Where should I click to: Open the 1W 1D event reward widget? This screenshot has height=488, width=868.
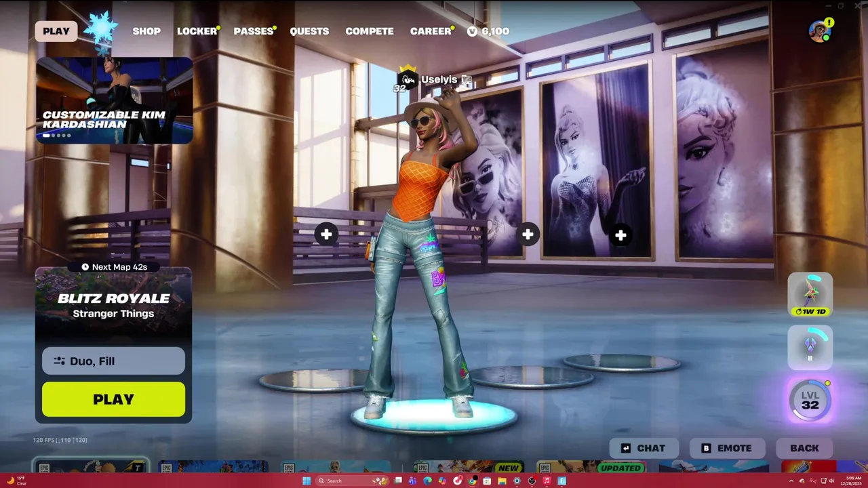(810, 295)
